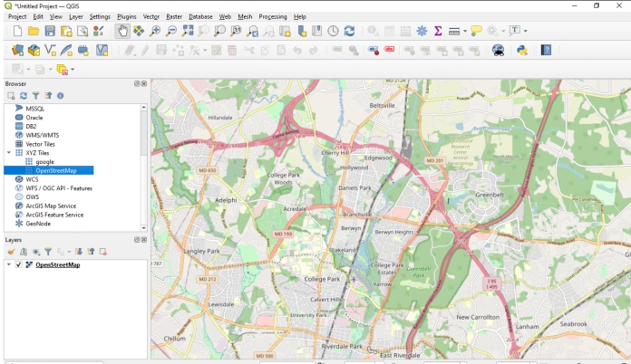Open the Processing Toolbox gear icon
The image size is (631, 364).
click(x=422, y=31)
